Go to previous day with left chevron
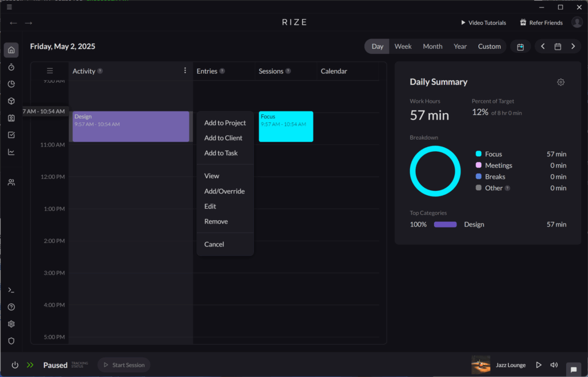 [x=542, y=47]
